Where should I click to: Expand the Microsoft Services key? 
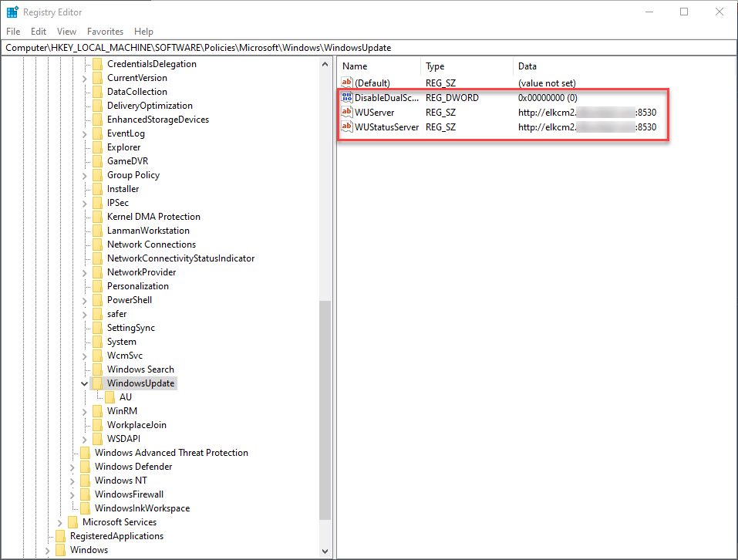click(x=60, y=522)
